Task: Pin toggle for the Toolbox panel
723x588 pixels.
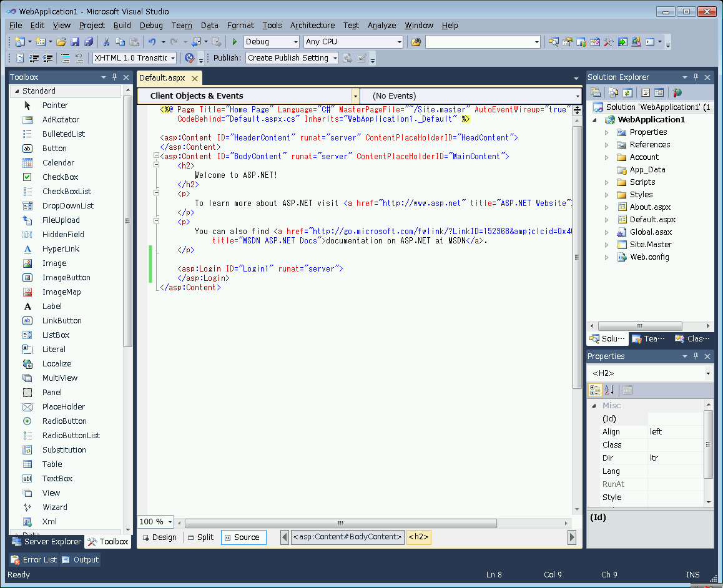Action: (x=114, y=77)
